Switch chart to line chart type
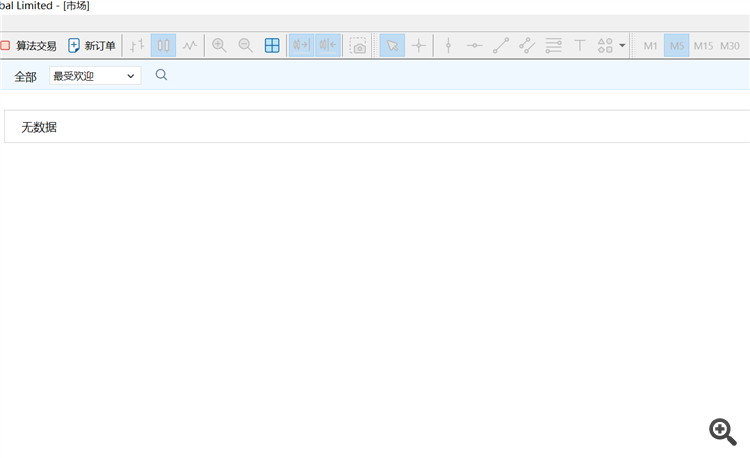 [x=190, y=46]
